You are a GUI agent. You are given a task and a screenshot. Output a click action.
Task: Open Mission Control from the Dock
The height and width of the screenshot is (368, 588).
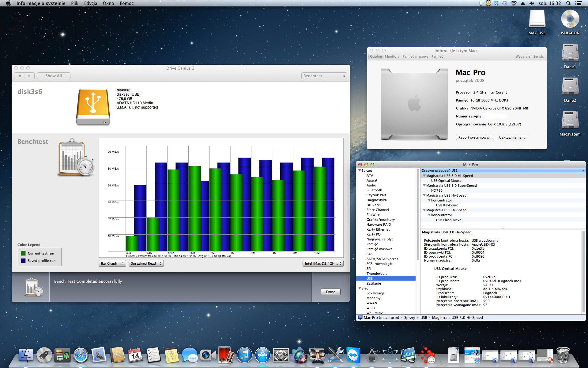tap(62, 355)
